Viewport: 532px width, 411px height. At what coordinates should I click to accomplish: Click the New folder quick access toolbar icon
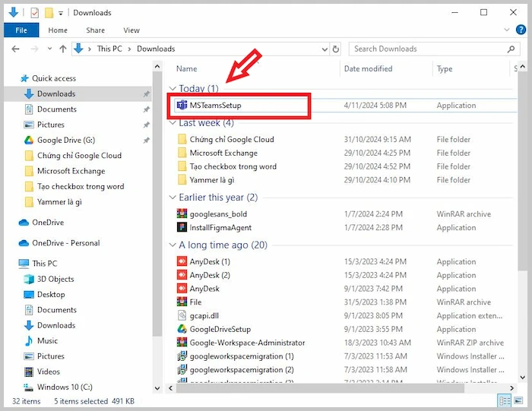tap(49, 13)
